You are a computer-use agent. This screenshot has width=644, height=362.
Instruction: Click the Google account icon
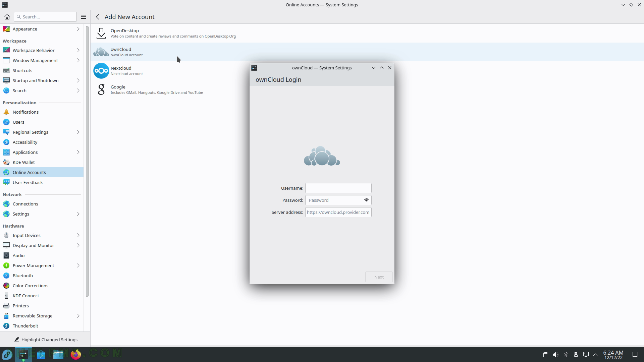pyautogui.click(x=101, y=89)
